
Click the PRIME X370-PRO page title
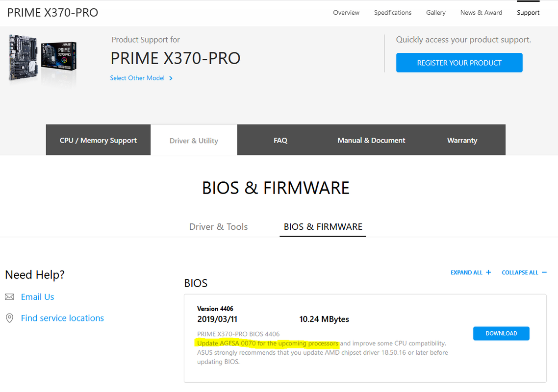click(52, 12)
